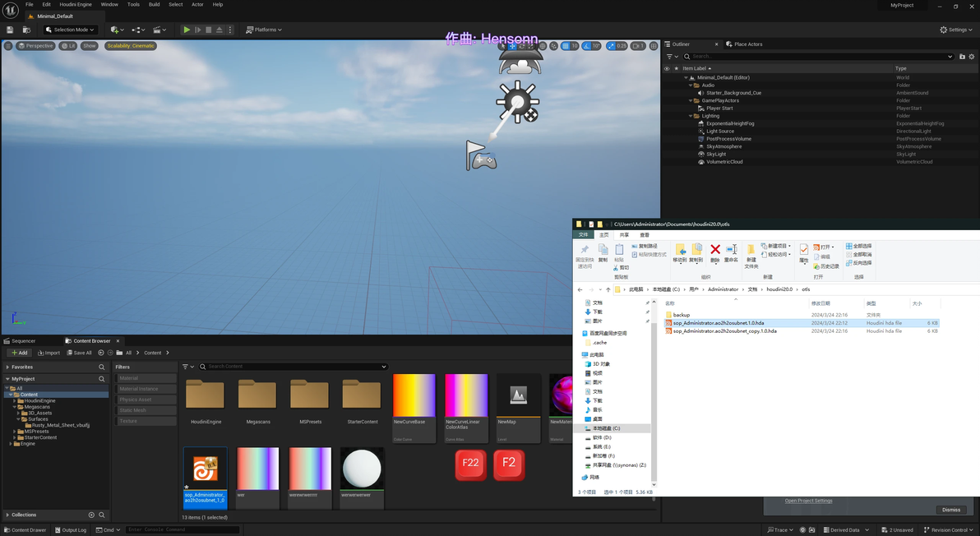
Task: Toggle the Static Mesh filter
Action: tap(146, 410)
